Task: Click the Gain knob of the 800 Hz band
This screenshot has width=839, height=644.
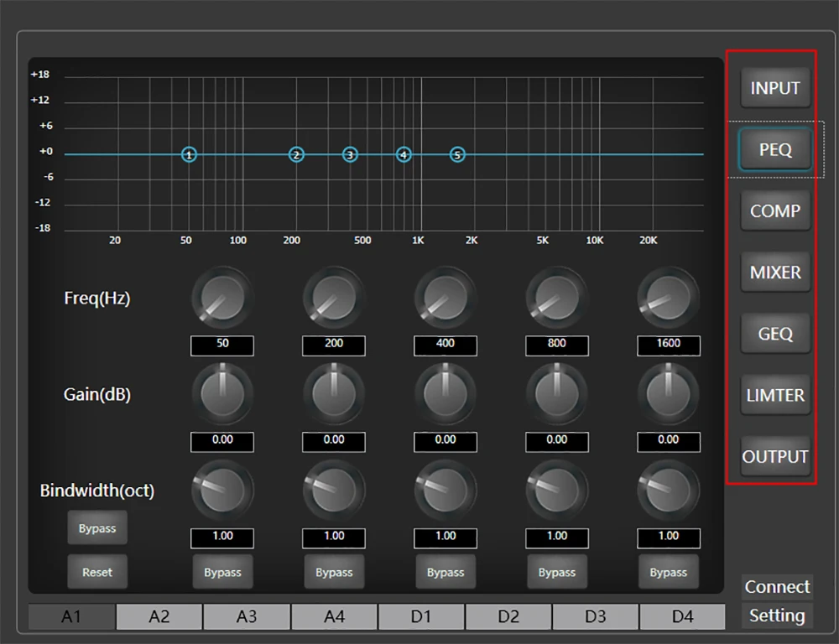Action: [x=557, y=393]
